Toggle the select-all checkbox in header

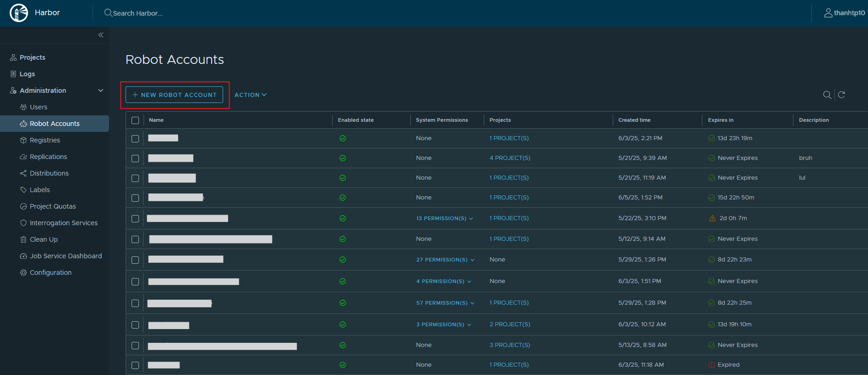[x=135, y=120]
